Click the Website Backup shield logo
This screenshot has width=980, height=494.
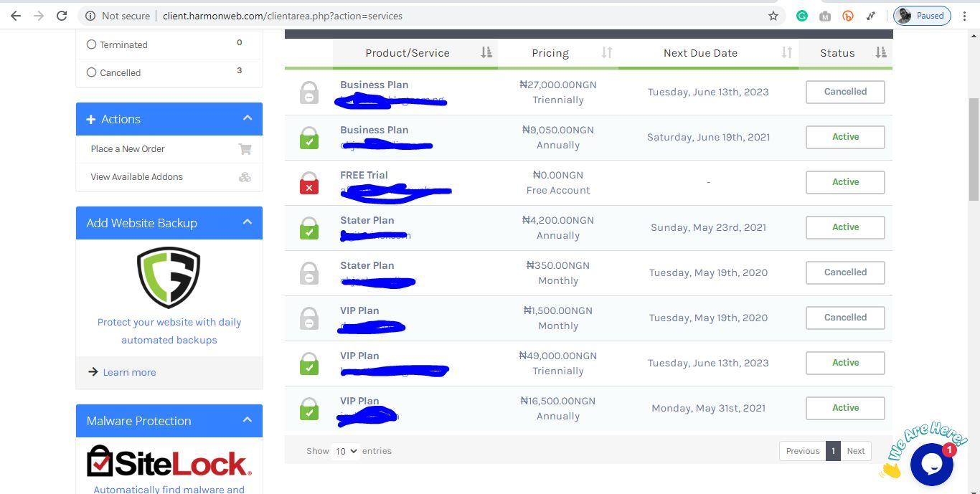(x=167, y=277)
